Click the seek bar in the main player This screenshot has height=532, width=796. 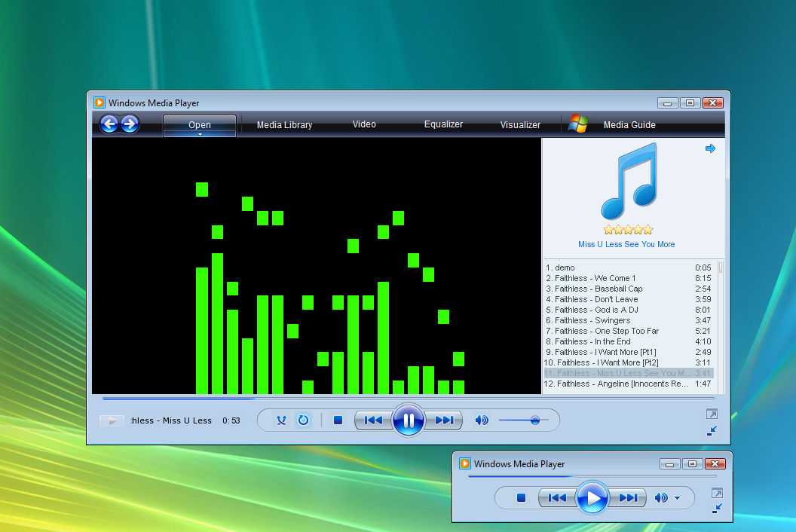(408, 399)
